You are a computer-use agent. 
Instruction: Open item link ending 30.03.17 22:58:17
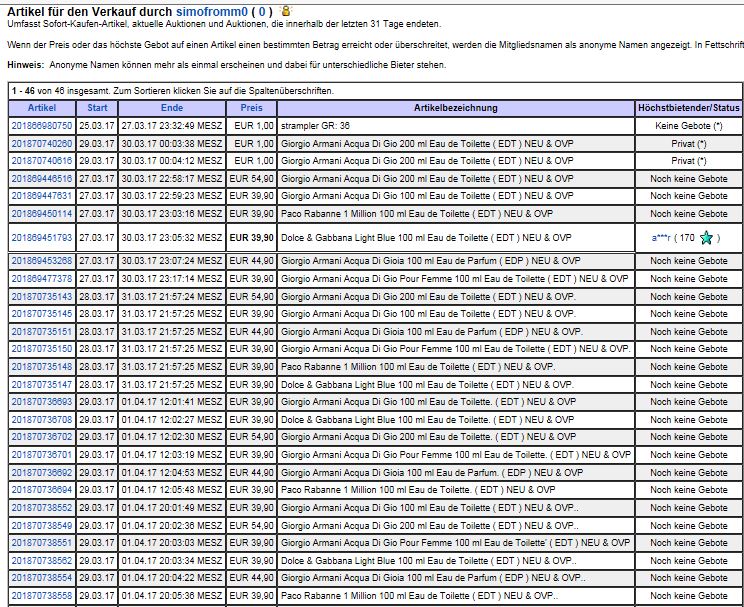click(42, 178)
